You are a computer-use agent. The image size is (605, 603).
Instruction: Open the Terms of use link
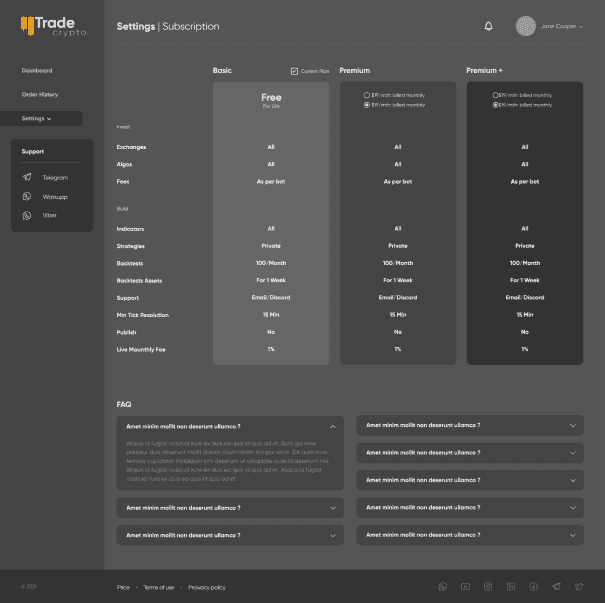[x=159, y=587]
